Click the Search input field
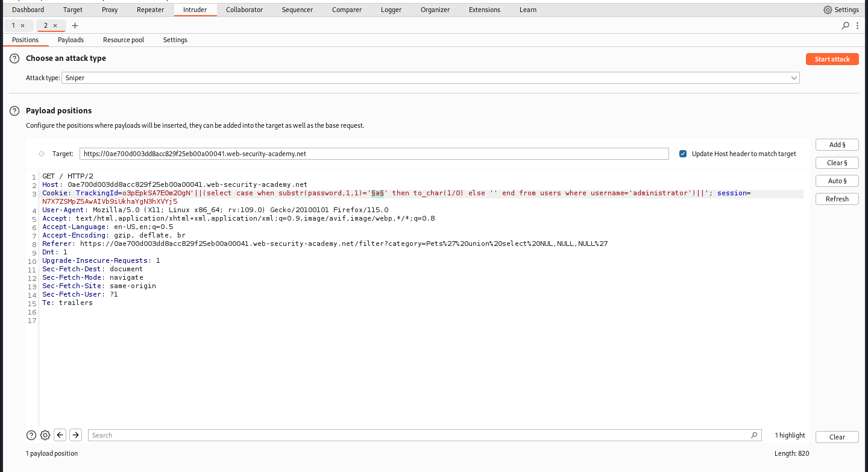Screen dimensions: 868x472 (424, 435)
